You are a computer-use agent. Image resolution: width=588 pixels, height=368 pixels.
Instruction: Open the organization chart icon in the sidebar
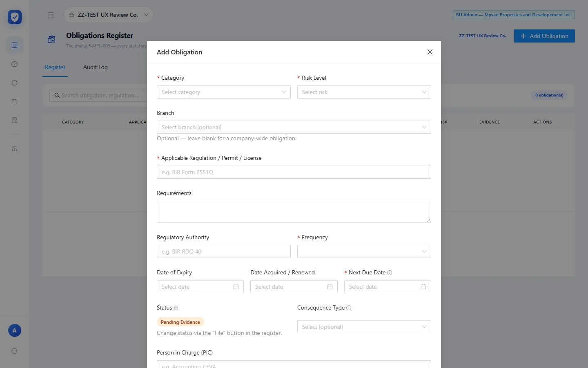[15, 149]
